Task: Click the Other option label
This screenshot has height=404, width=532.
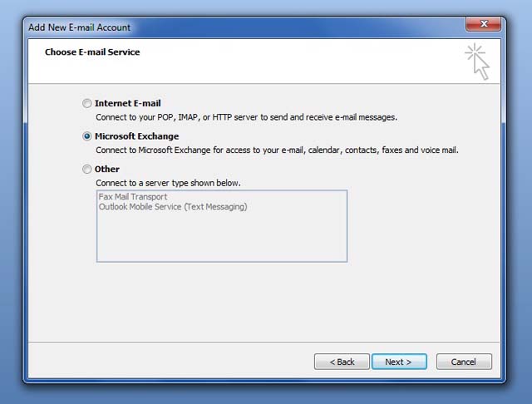Action: (x=107, y=169)
